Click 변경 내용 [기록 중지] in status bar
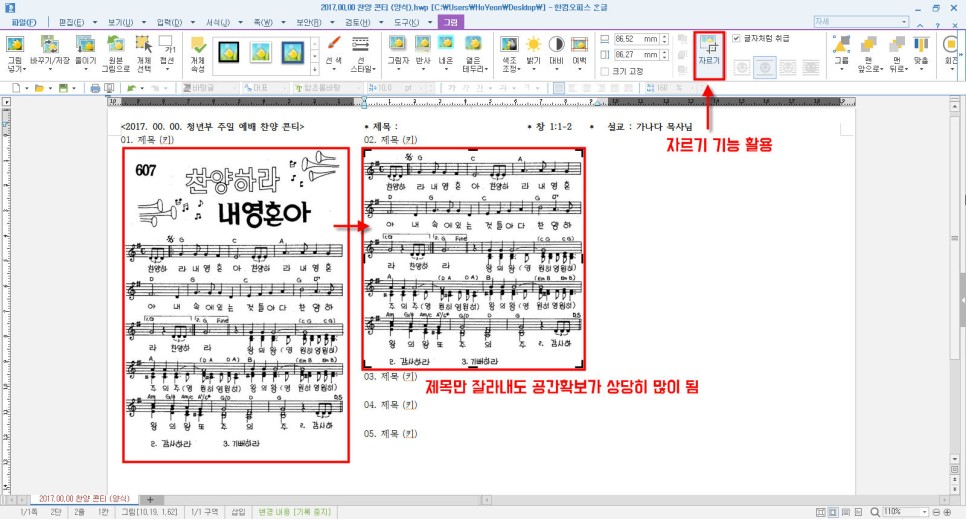This screenshot has width=966, height=519. coord(294,512)
